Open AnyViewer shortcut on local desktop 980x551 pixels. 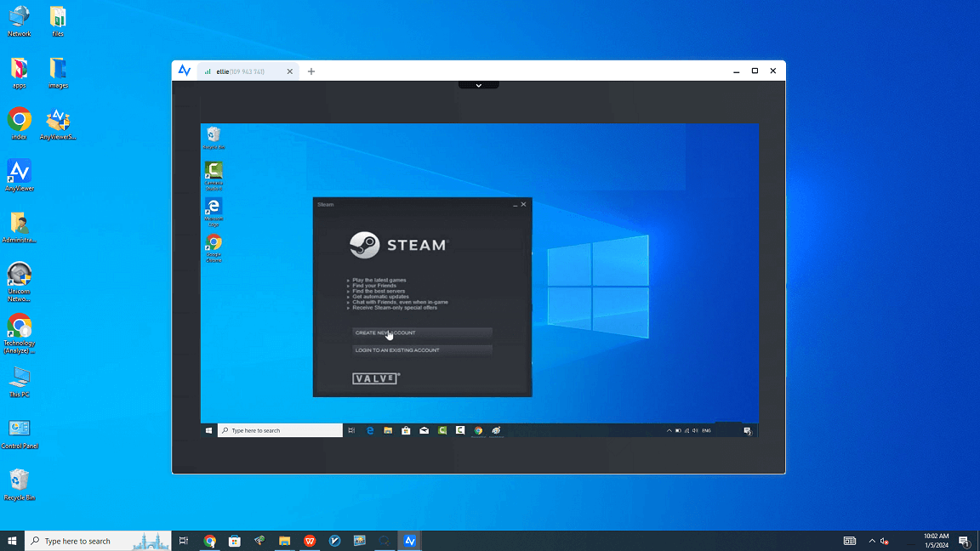coord(19,174)
